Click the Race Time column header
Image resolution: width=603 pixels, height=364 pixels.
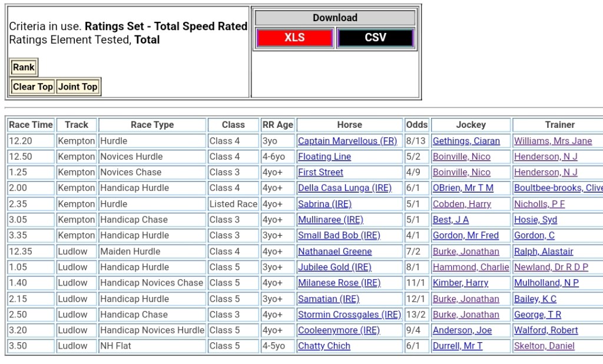pos(31,125)
